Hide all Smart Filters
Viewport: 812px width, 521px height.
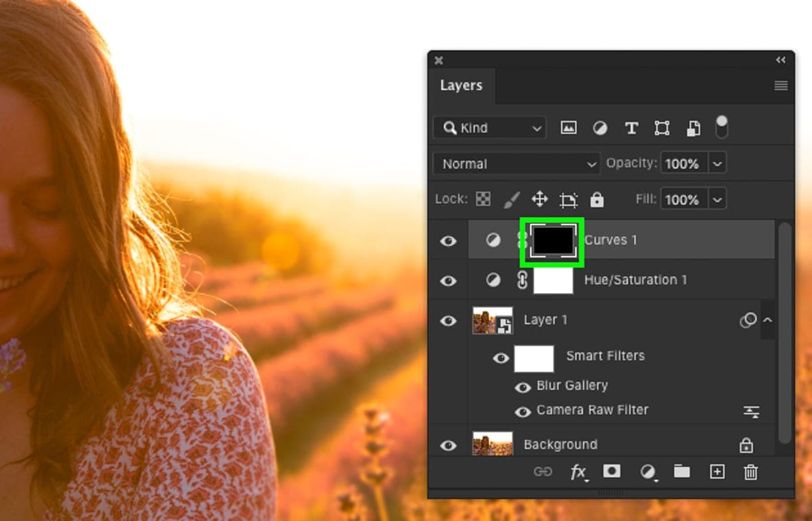[501, 358]
